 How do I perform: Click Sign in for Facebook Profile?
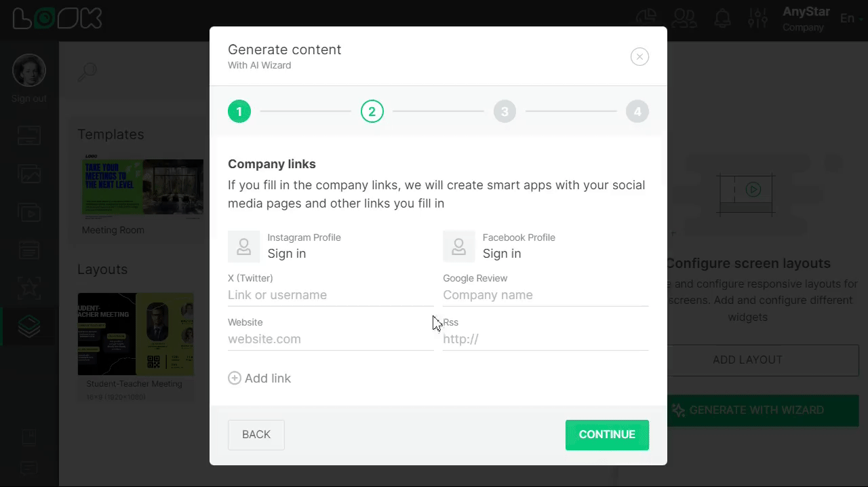[x=502, y=253]
